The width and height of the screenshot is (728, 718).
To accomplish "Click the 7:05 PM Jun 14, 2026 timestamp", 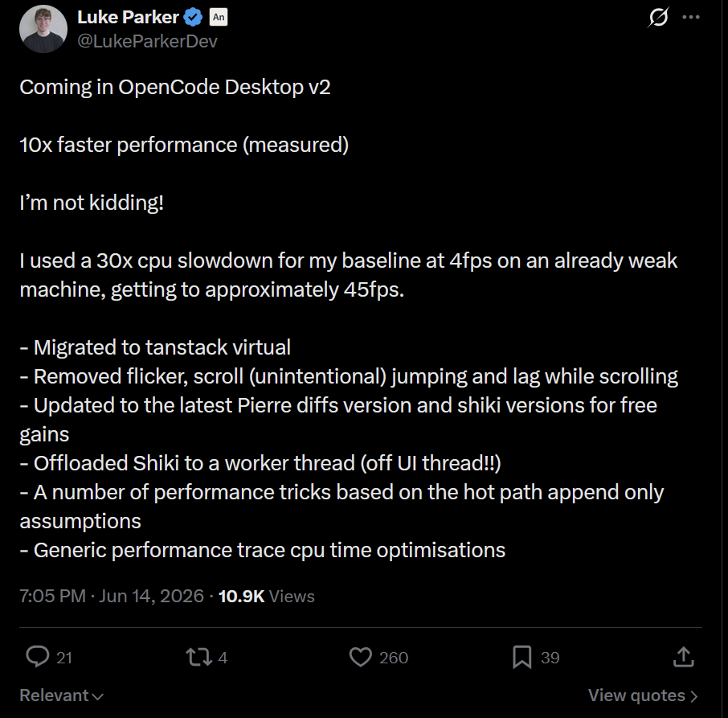I will click(x=112, y=596).
